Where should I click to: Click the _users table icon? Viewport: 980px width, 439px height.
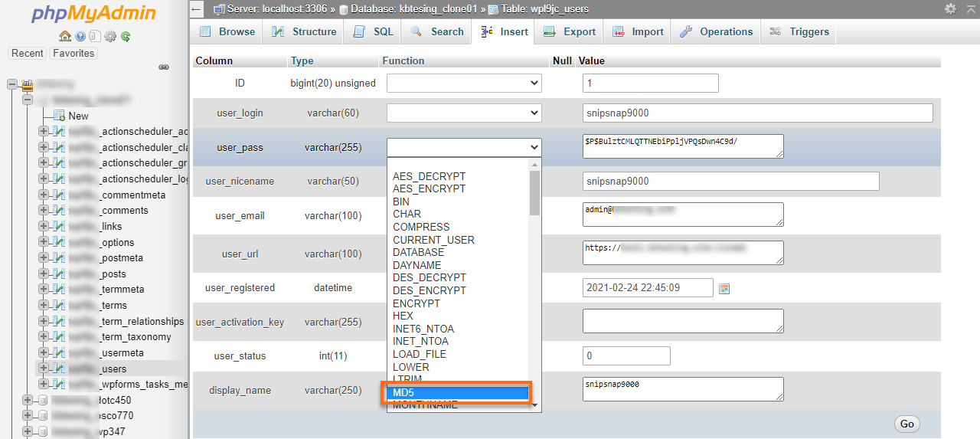click(x=59, y=369)
